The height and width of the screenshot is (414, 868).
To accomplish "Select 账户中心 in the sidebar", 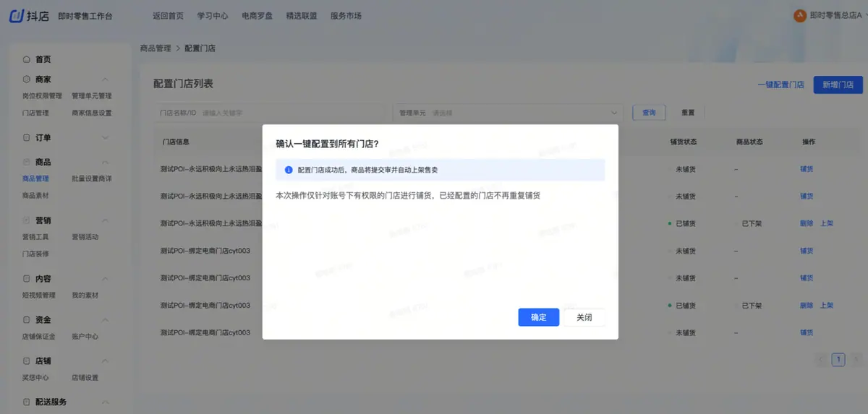I will point(85,336).
